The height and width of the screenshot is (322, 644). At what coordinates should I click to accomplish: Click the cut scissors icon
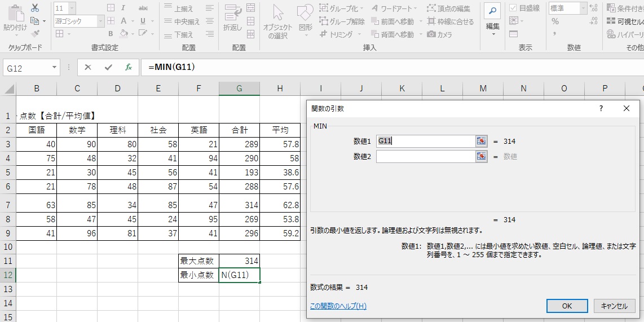click(x=35, y=7)
